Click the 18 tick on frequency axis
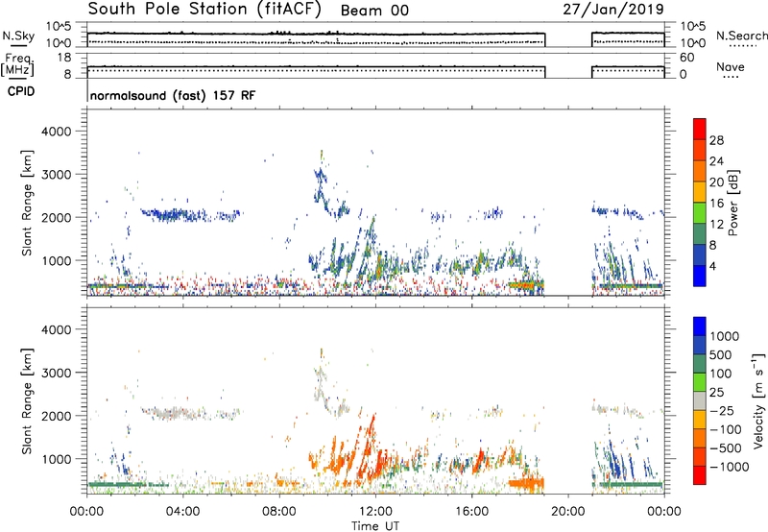This screenshot has width=768, height=532. [64, 58]
